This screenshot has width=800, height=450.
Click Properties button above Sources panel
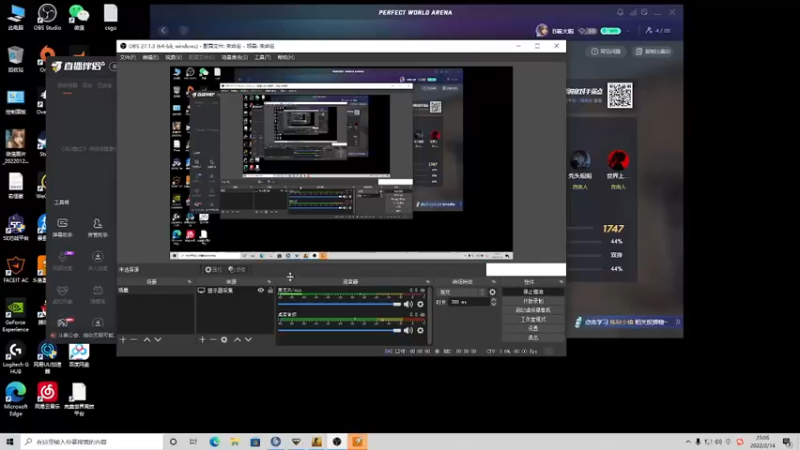click(213, 269)
